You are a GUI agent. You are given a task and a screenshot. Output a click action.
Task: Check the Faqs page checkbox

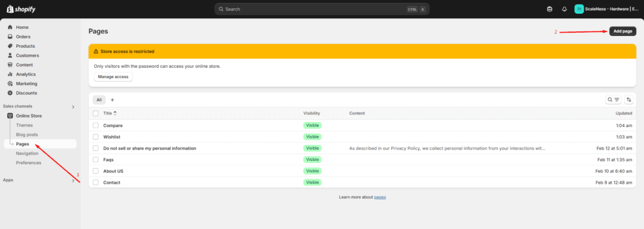(96, 160)
